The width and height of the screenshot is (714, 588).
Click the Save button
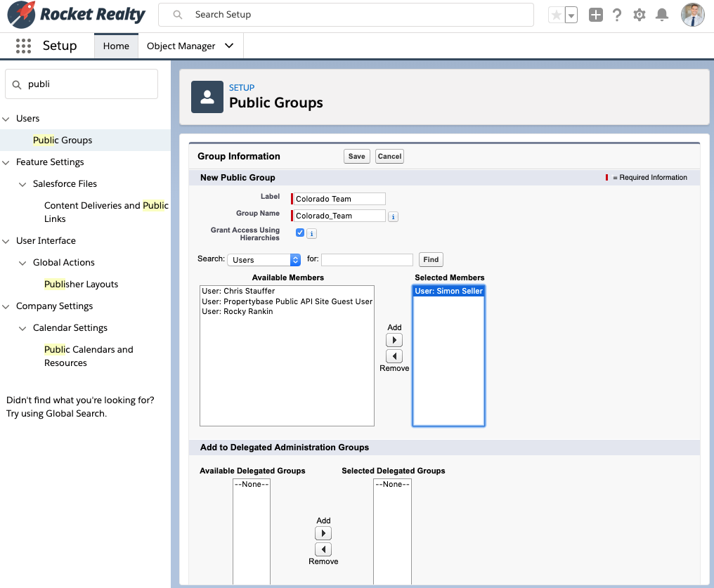356,156
